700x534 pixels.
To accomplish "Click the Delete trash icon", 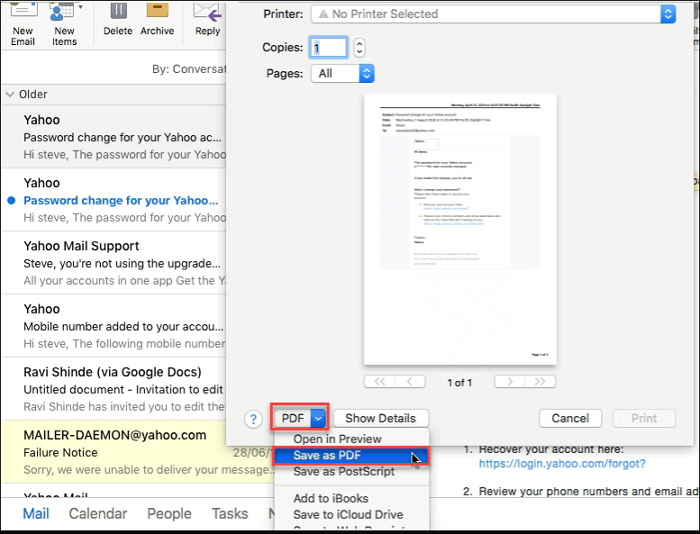I will [117, 12].
